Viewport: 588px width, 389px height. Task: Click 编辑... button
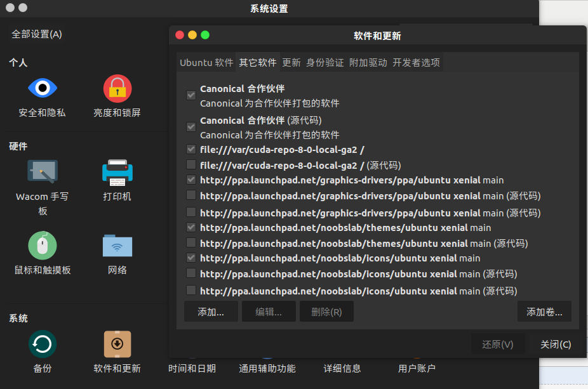(x=269, y=312)
